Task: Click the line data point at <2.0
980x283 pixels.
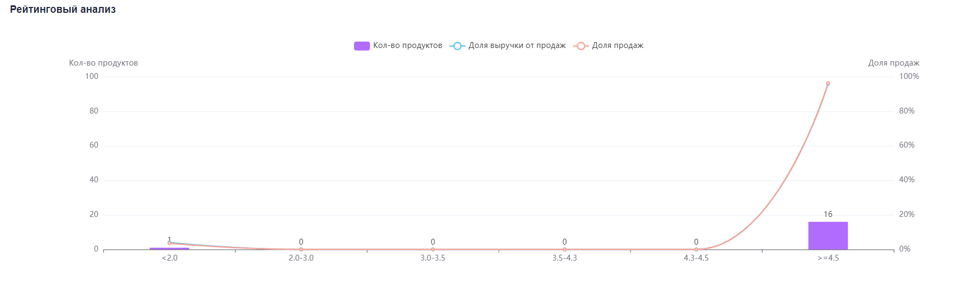Action: (x=169, y=243)
